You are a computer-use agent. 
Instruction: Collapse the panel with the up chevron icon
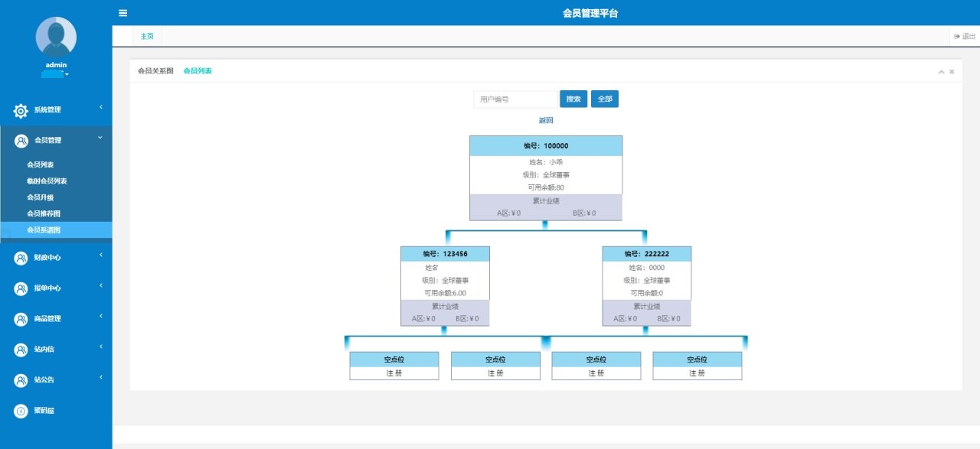[942, 72]
